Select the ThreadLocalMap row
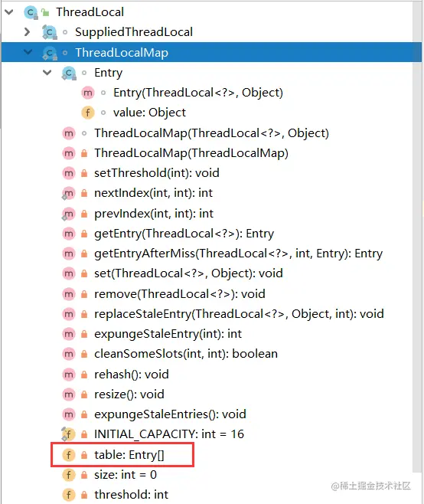The width and height of the screenshot is (424, 504). (x=211, y=52)
